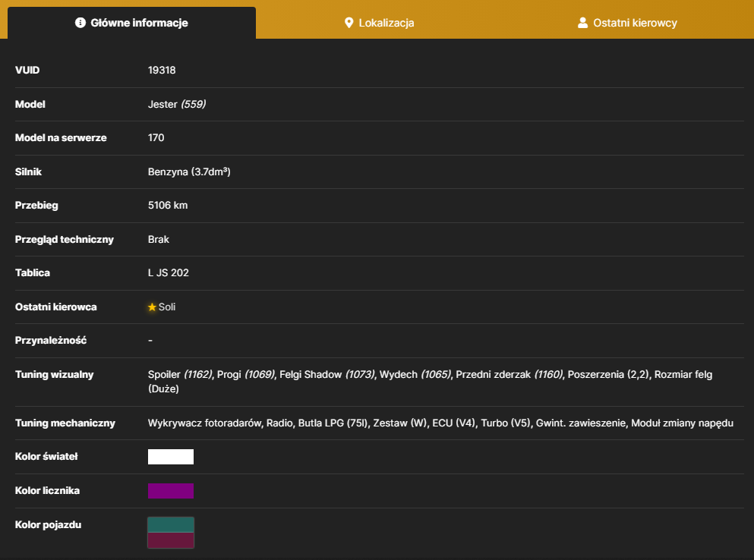Click the Gwint. zawieszenie entry

point(581,423)
